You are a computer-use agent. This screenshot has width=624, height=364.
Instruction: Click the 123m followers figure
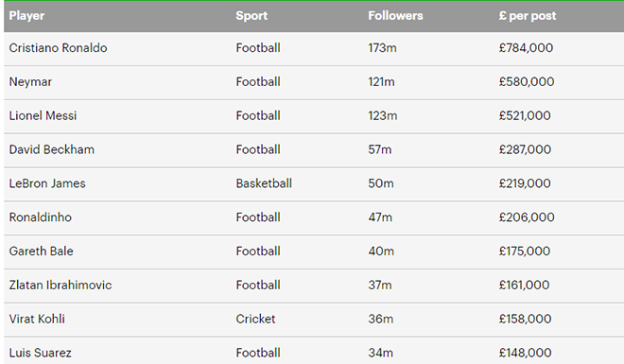(x=383, y=115)
